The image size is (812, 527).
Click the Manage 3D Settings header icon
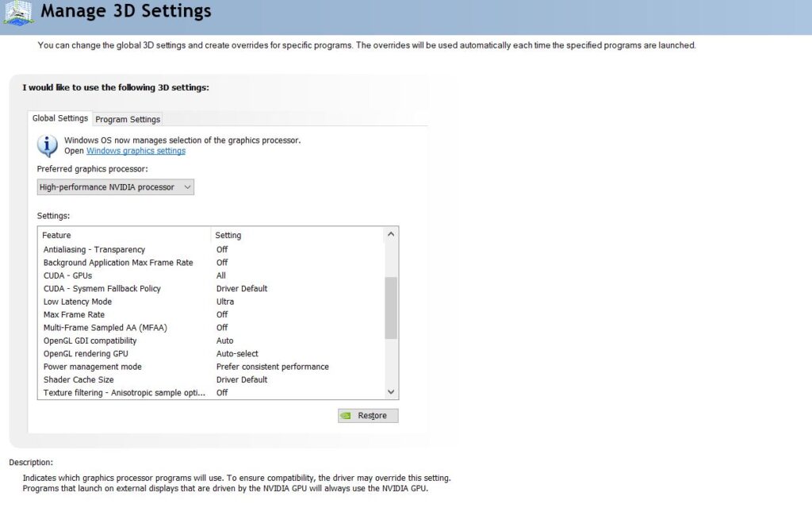tap(18, 13)
